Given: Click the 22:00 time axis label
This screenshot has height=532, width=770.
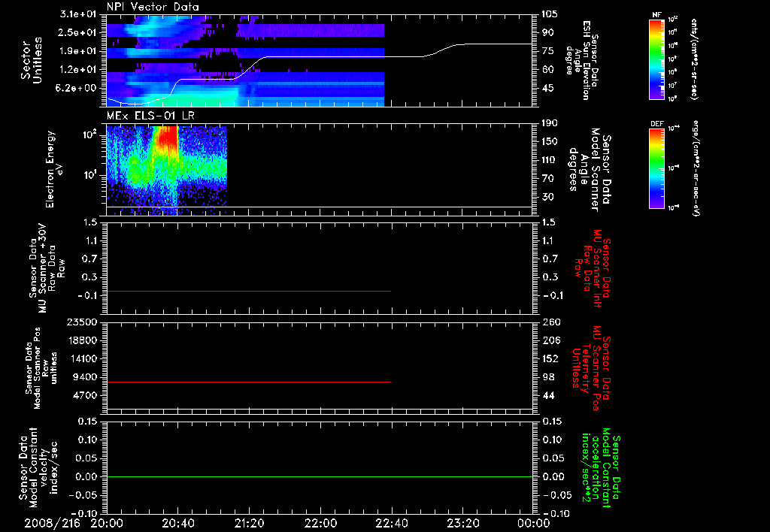Looking at the screenshot, I should click(320, 523).
